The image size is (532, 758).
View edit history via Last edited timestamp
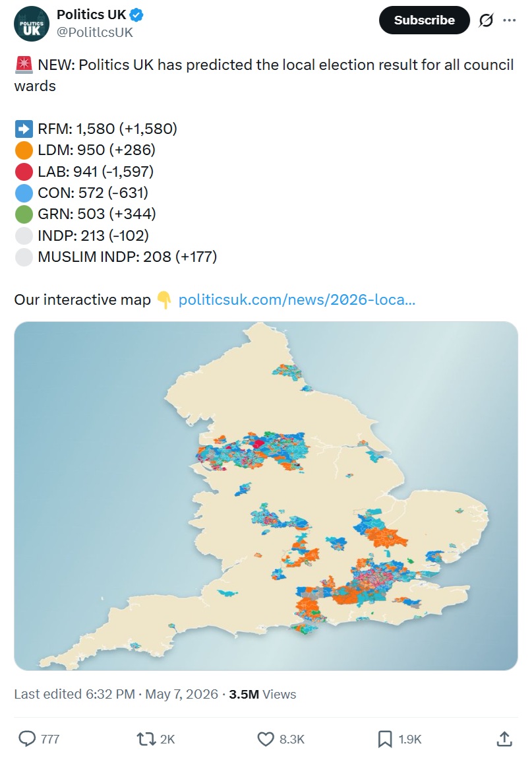click(x=74, y=694)
